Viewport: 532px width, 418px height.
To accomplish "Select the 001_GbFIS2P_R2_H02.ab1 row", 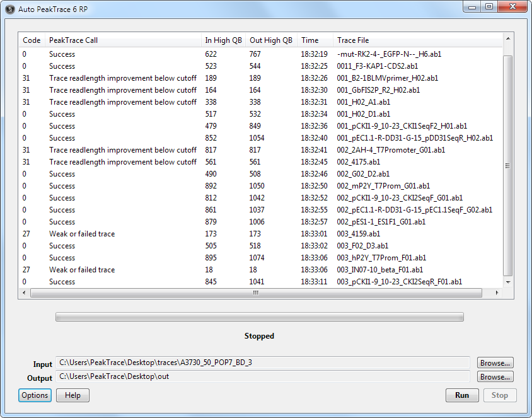I will (x=260, y=90).
